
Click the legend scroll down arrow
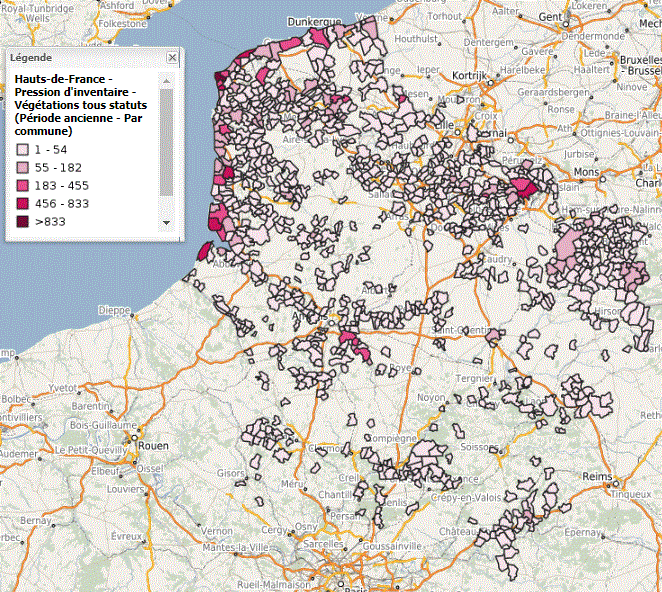(x=167, y=222)
